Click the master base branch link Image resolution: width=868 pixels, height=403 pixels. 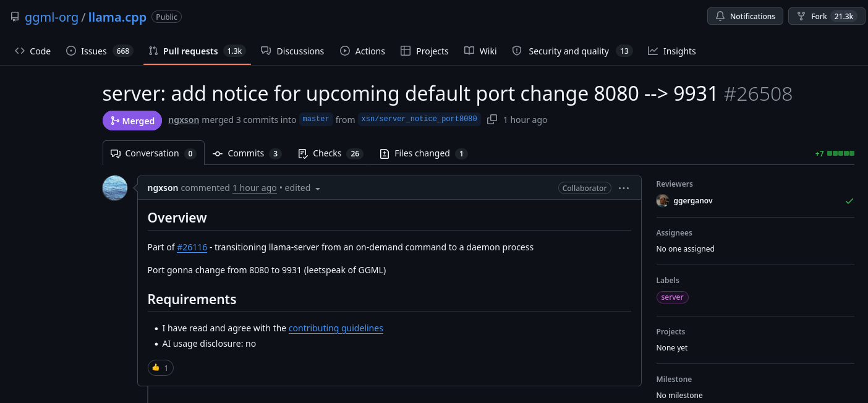point(316,119)
